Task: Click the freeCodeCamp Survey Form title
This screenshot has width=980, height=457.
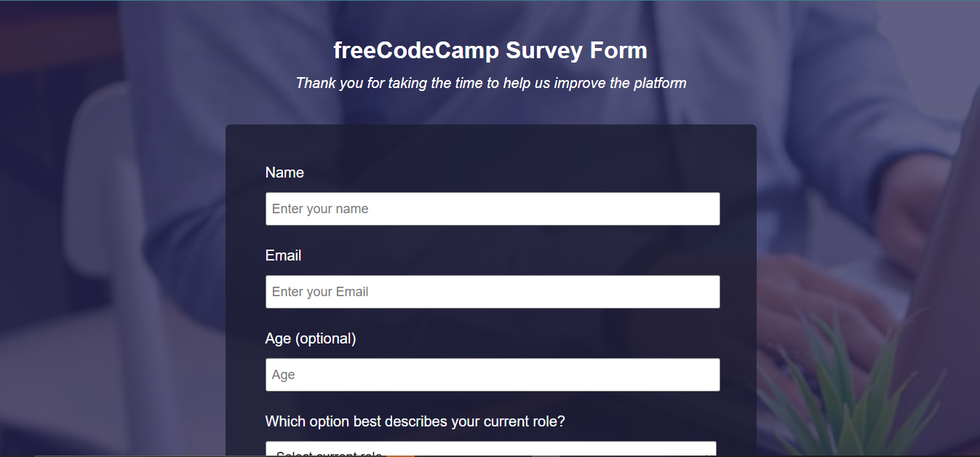Action: (490, 50)
